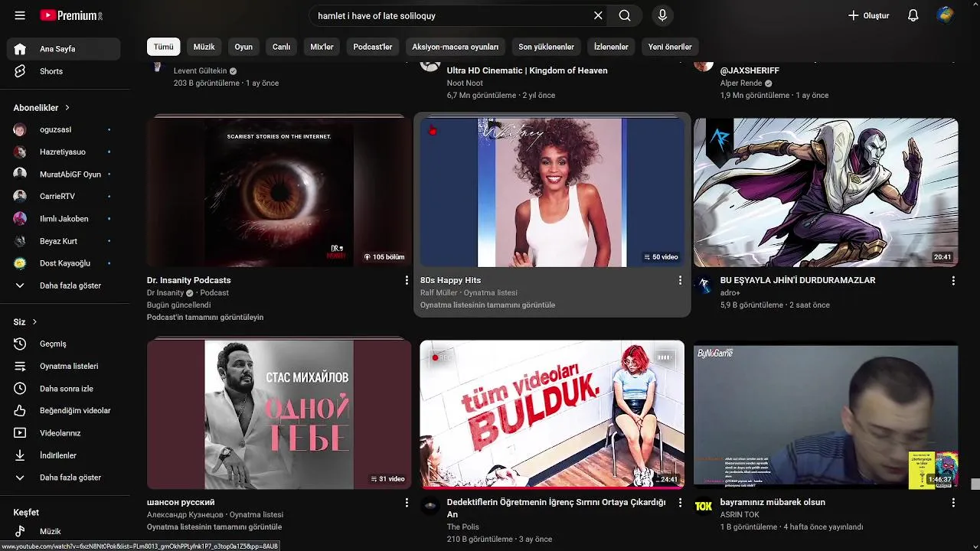Image resolution: width=980 pixels, height=551 pixels.
Task: Open BU EŞYAYLA JHİN'İ video thumbnail
Action: (x=825, y=192)
